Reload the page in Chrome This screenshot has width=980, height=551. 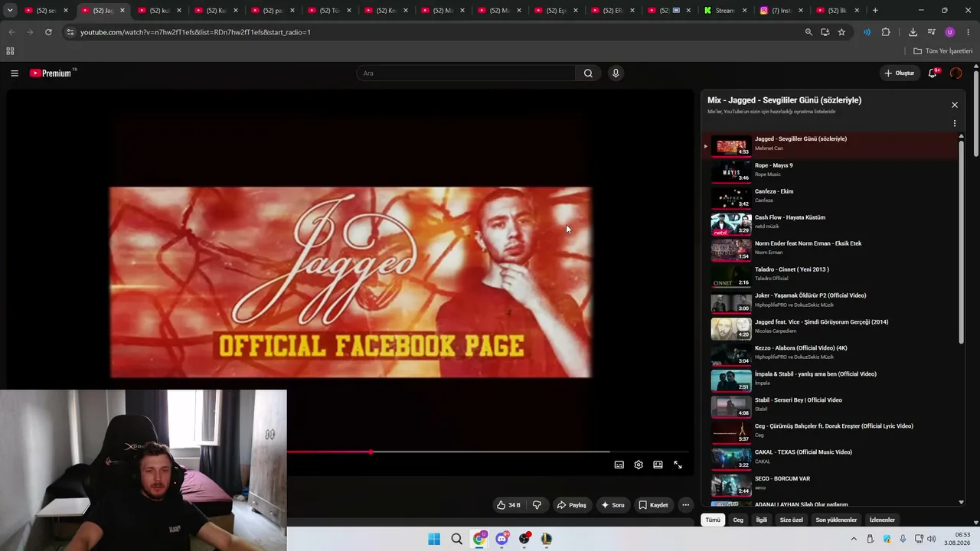(48, 32)
